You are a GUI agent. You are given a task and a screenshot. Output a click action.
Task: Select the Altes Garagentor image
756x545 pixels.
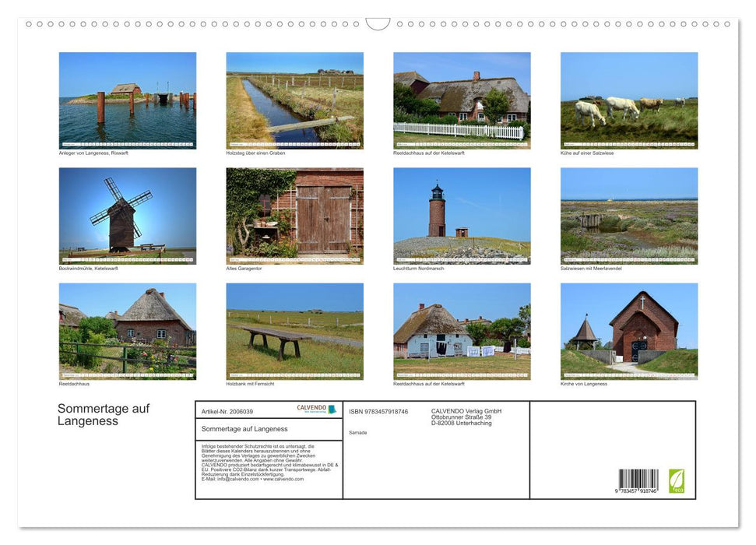coord(294,216)
